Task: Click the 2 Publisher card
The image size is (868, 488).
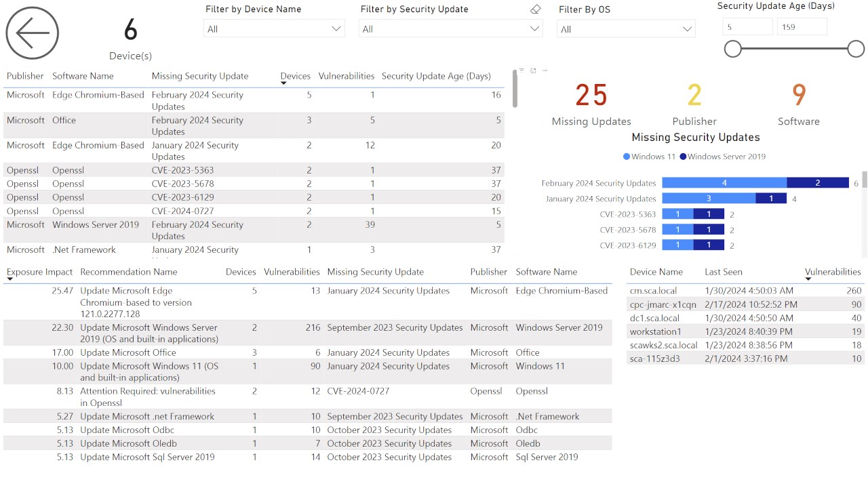Action: click(694, 104)
